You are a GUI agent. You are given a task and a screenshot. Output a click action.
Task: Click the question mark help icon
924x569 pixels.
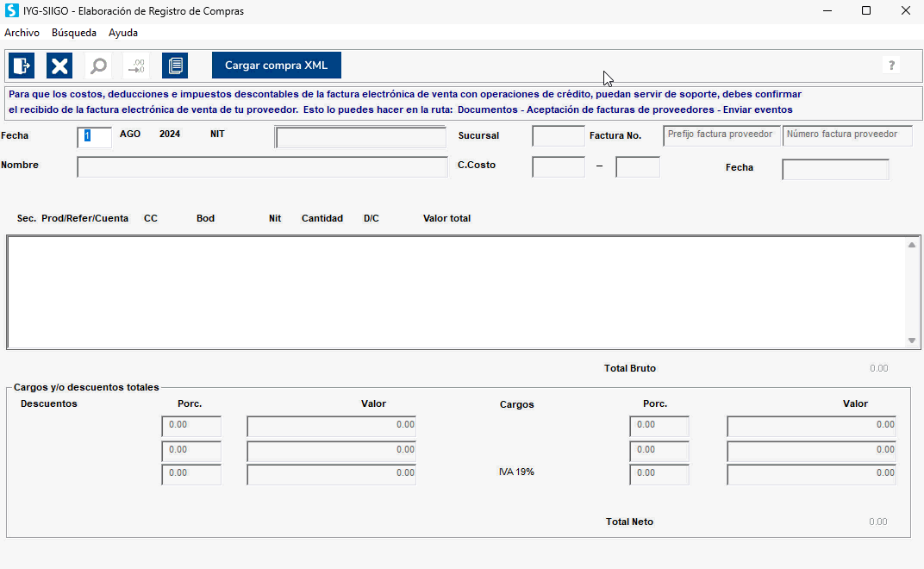(x=891, y=66)
